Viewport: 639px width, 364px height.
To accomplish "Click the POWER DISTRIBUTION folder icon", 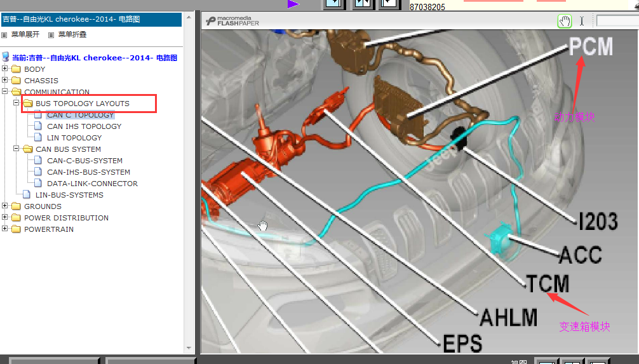I will click(17, 217).
